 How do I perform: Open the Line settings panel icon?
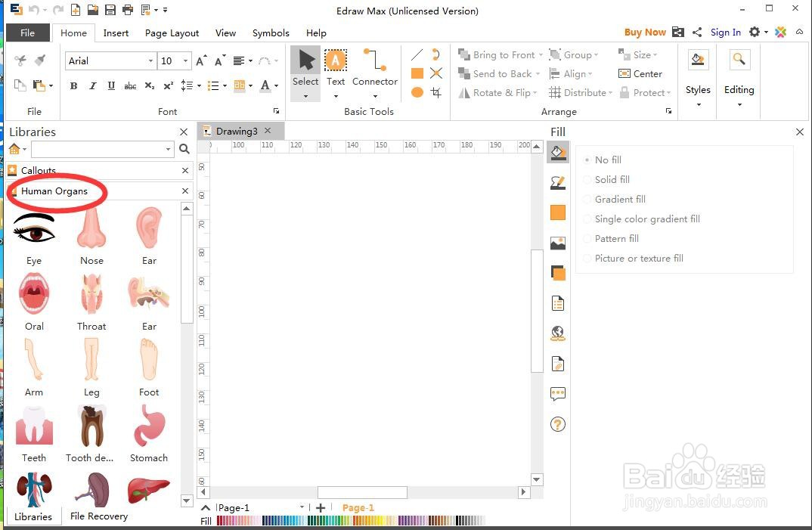point(558,182)
